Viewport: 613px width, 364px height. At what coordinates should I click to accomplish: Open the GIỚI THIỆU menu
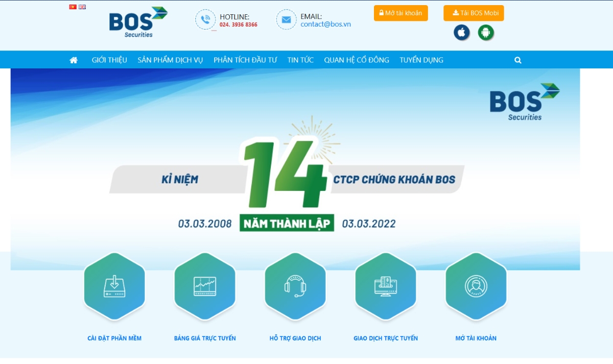pos(109,60)
